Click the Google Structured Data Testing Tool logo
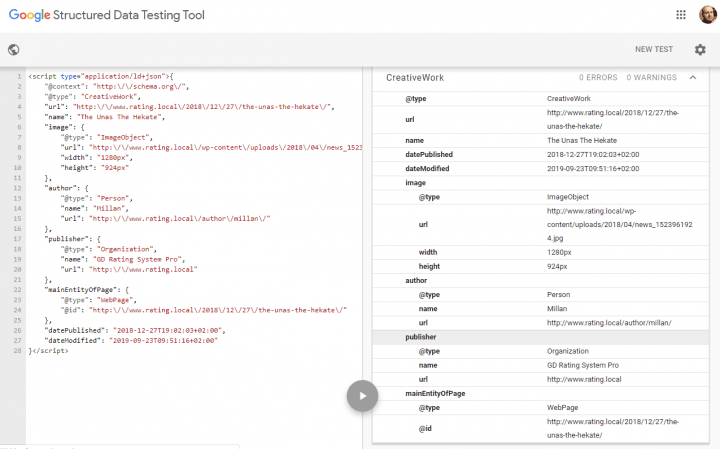Screen dimensions: 720x449 (x=107, y=15)
